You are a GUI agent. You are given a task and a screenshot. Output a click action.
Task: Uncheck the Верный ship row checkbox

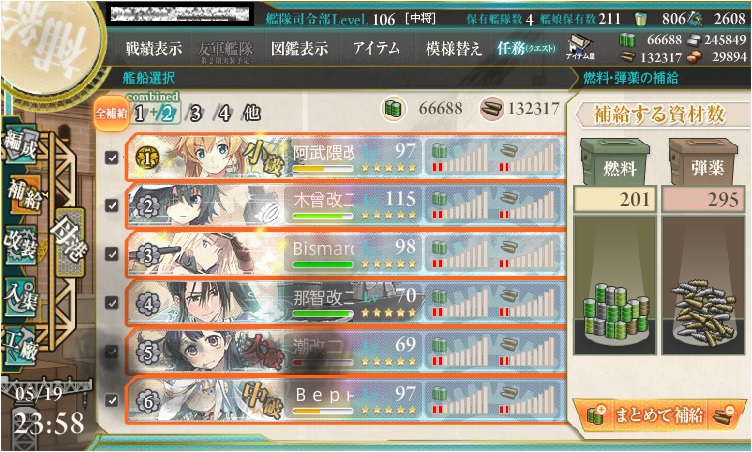pyautogui.click(x=112, y=400)
